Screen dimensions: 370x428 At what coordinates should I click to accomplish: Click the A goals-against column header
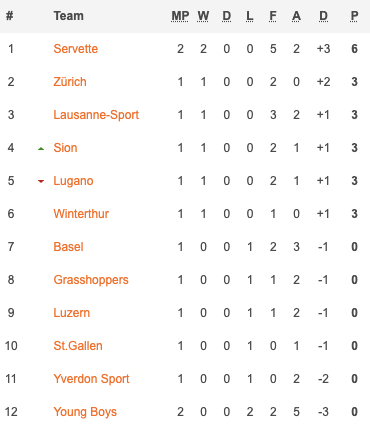296,16
